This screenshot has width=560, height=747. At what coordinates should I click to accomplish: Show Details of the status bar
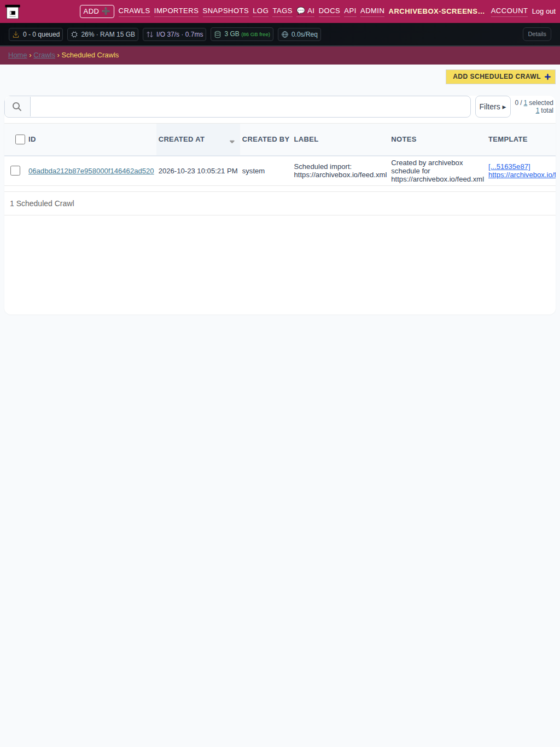pos(537,34)
